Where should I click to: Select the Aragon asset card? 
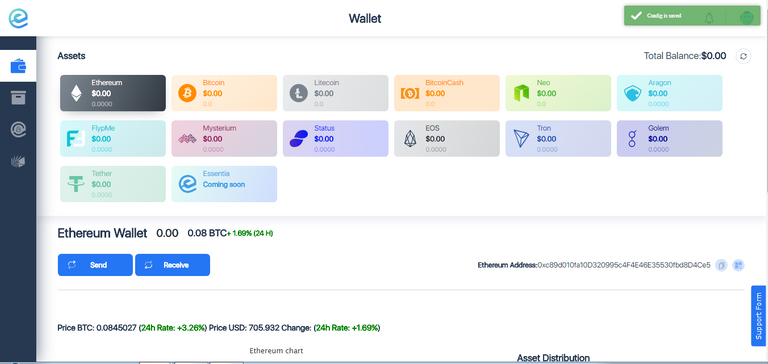pos(670,93)
